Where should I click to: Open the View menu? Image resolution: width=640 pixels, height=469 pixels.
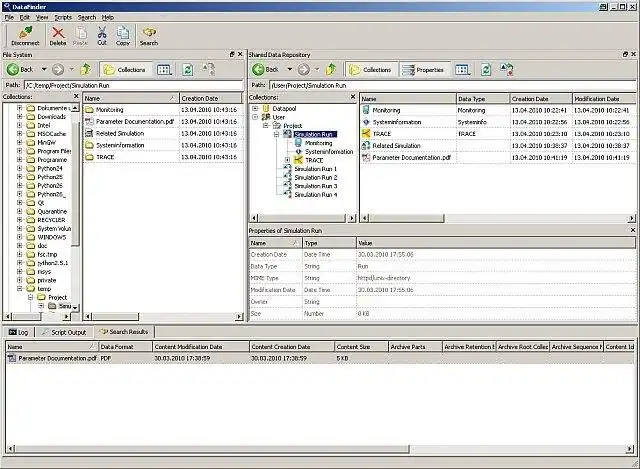coord(42,17)
